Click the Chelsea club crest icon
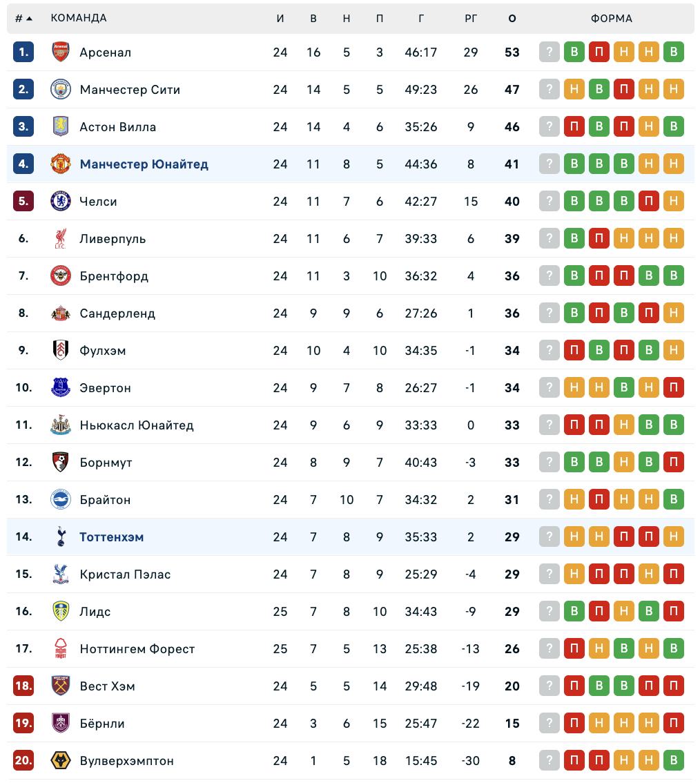The width and height of the screenshot is (700, 783). tap(61, 202)
